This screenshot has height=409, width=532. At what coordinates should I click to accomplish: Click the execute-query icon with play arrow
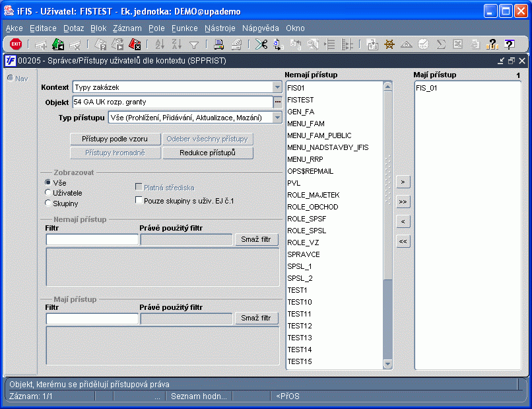(117, 44)
